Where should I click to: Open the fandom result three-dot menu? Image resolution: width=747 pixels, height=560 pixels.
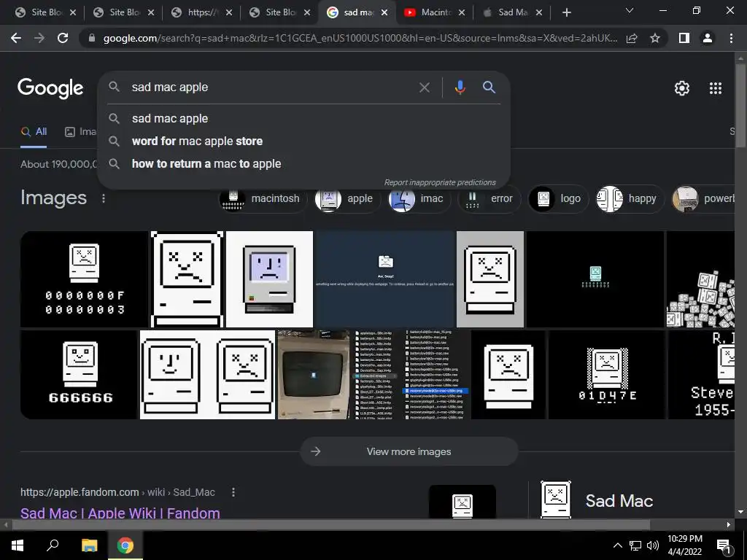pos(233,492)
